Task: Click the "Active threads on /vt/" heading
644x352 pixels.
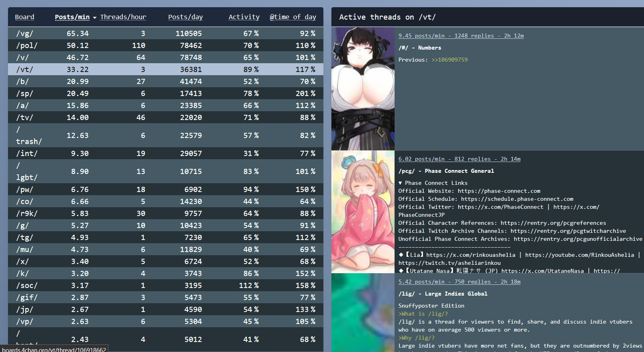Action: [x=387, y=17]
